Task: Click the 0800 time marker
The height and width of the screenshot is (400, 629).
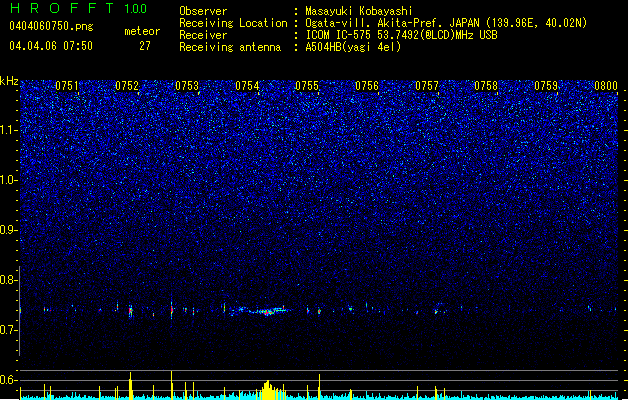Action: coord(606,86)
